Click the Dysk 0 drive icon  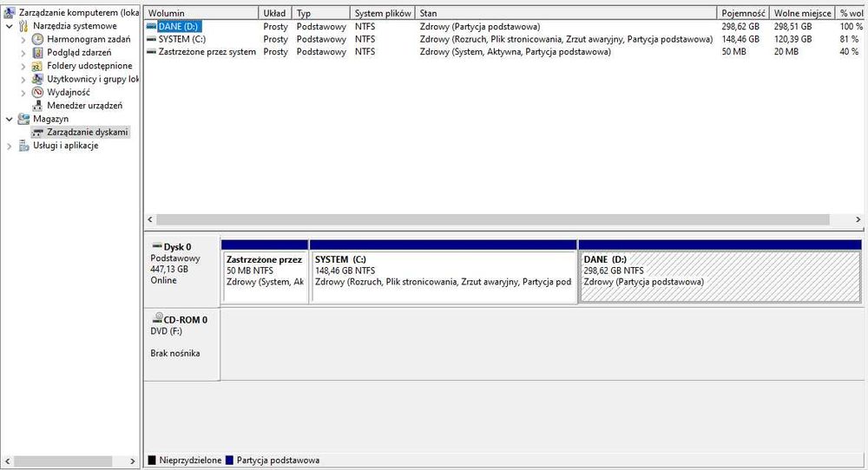(157, 246)
